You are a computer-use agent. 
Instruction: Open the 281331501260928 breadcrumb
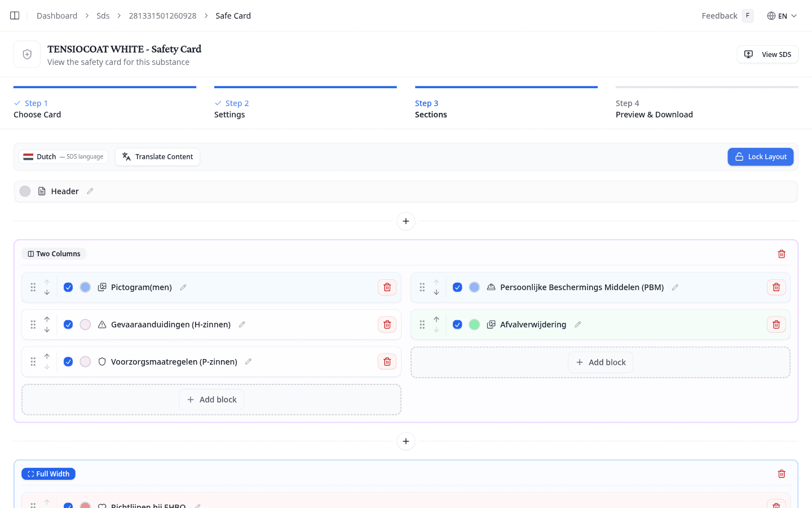click(162, 16)
